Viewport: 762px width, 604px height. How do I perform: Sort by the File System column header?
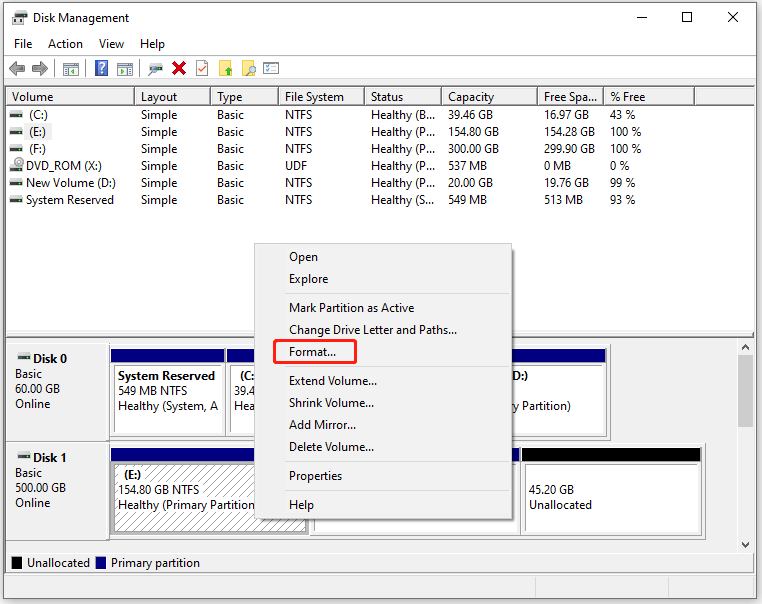322,97
